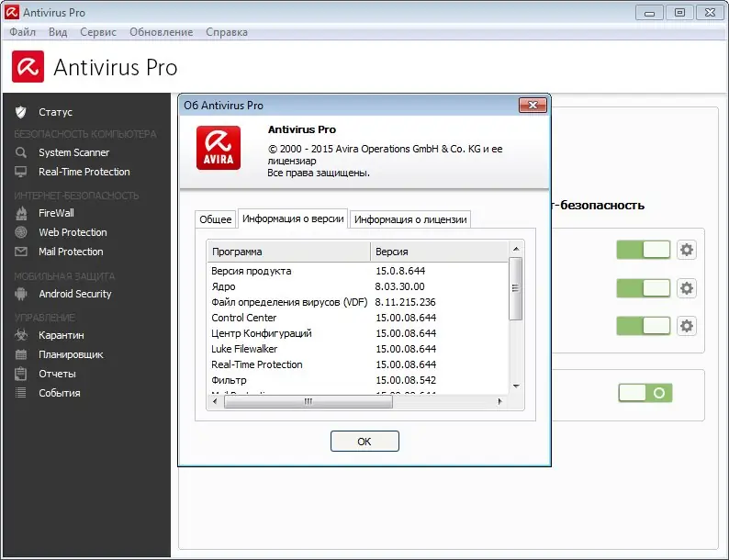This screenshot has height=560, width=729.
Task: Switch off the first green protection toggle
Action: pyautogui.click(x=644, y=250)
